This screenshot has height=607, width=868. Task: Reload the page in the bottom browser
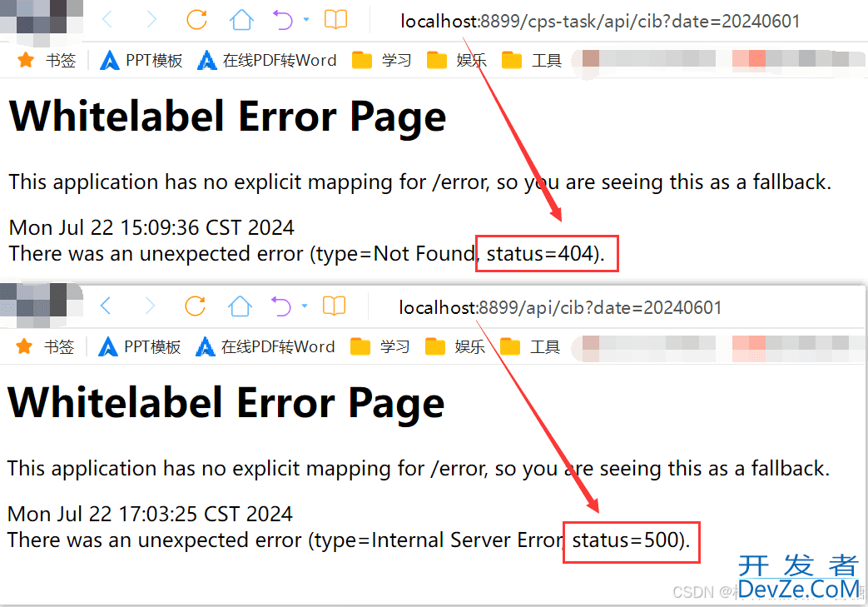195,306
